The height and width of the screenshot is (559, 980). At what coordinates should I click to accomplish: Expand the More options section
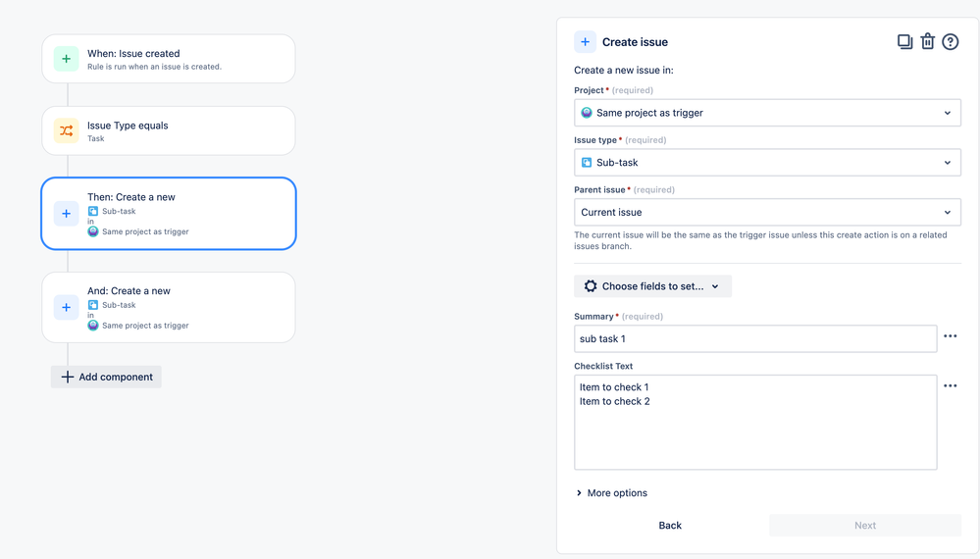[611, 493]
